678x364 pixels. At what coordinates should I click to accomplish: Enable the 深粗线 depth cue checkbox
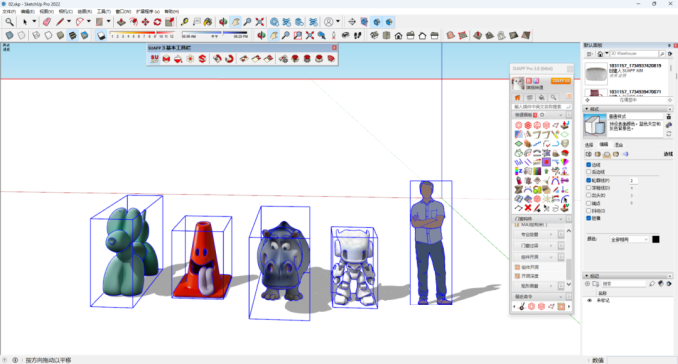pyautogui.click(x=588, y=188)
